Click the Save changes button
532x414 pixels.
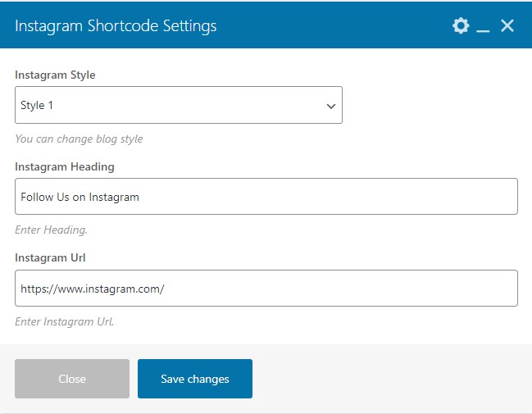tap(195, 379)
